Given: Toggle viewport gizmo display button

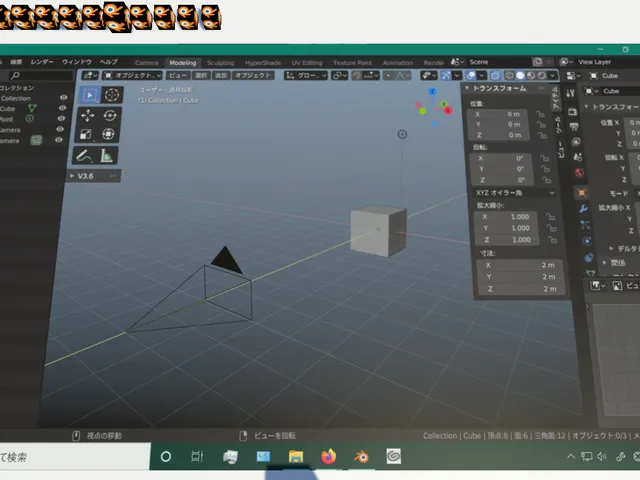Looking at the screenshot, I should (x=446, y=76).
